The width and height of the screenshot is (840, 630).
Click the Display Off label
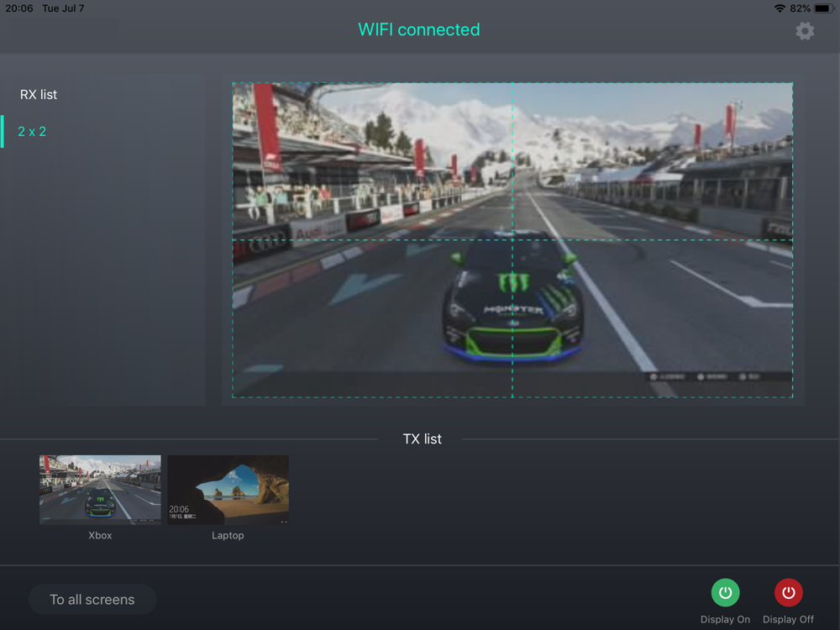pos(789,619)
